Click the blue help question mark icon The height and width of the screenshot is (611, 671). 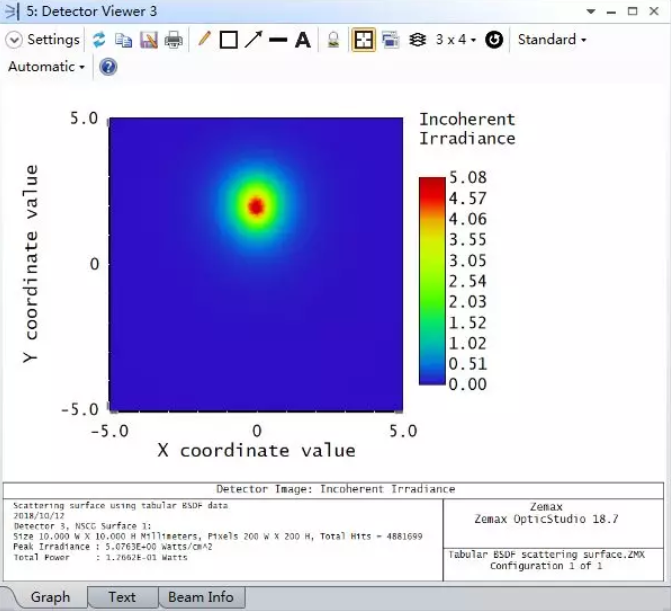tap(108, 67)
